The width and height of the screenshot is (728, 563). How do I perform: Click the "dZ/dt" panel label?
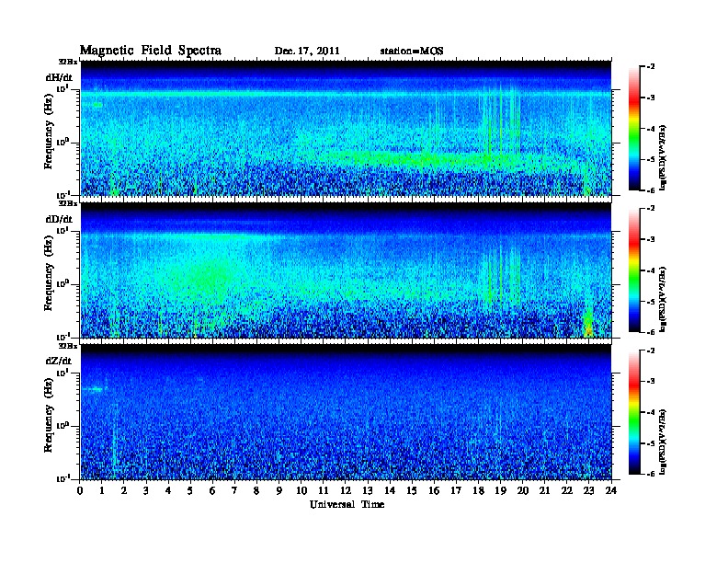pos(59,361)
